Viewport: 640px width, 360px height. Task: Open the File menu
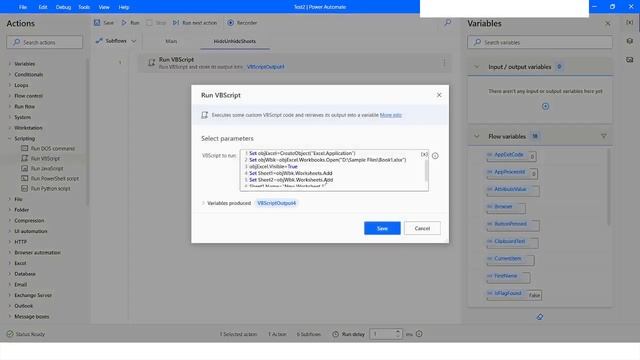tap(23, 7)
